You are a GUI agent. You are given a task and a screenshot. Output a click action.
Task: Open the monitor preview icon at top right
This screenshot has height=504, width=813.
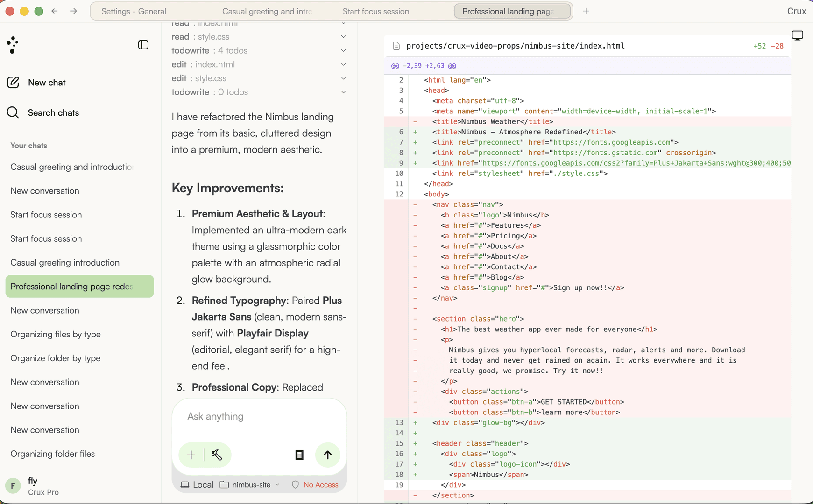coord(797,35)
